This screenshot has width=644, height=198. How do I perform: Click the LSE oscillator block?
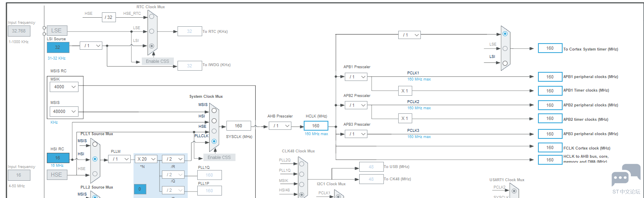[x=57, y=30]
